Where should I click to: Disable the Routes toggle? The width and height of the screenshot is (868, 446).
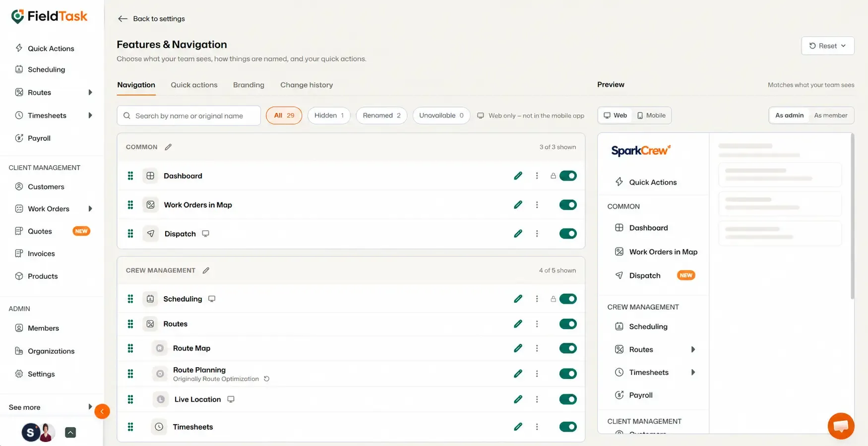568,324
